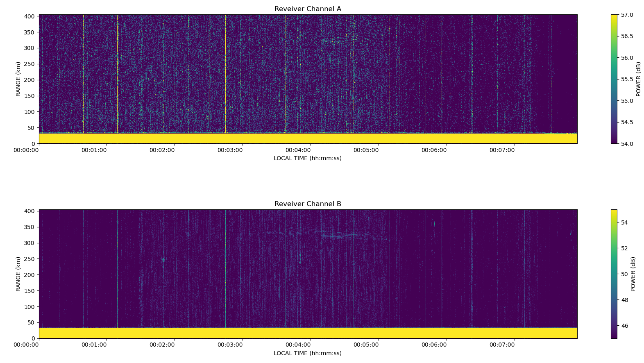Viewport: 644px width, 363px height.
Task: Click the "57.0" colorbar tick label
Action: coord(627,15)
